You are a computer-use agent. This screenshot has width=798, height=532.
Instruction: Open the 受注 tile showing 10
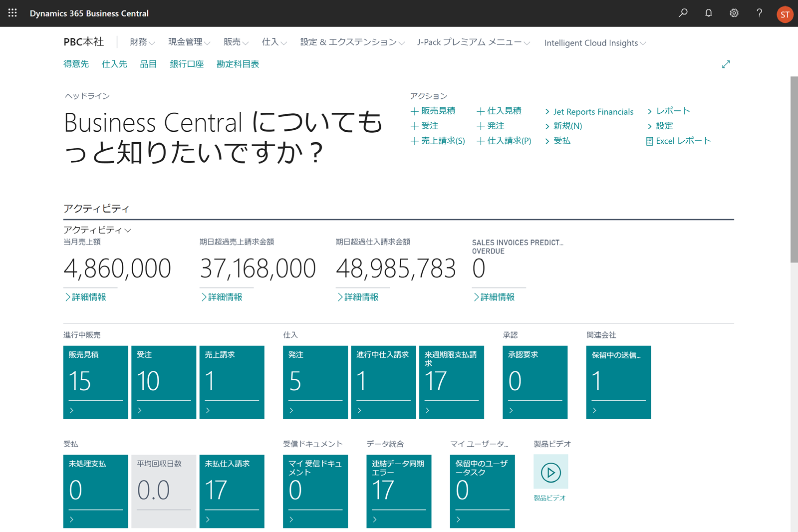164,382
